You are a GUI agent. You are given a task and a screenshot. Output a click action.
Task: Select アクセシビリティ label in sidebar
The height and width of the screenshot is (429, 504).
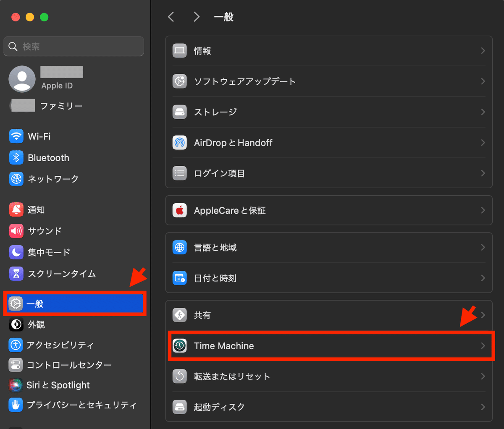click(60, 345)
